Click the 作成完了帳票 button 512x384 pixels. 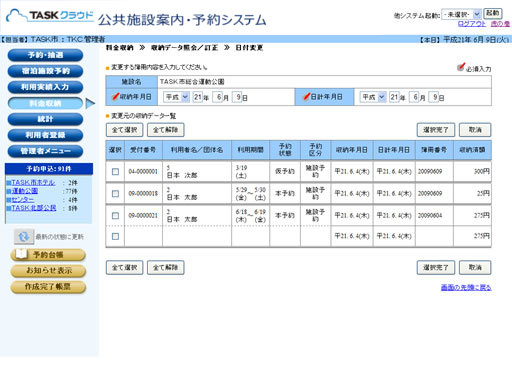(48, 287)
